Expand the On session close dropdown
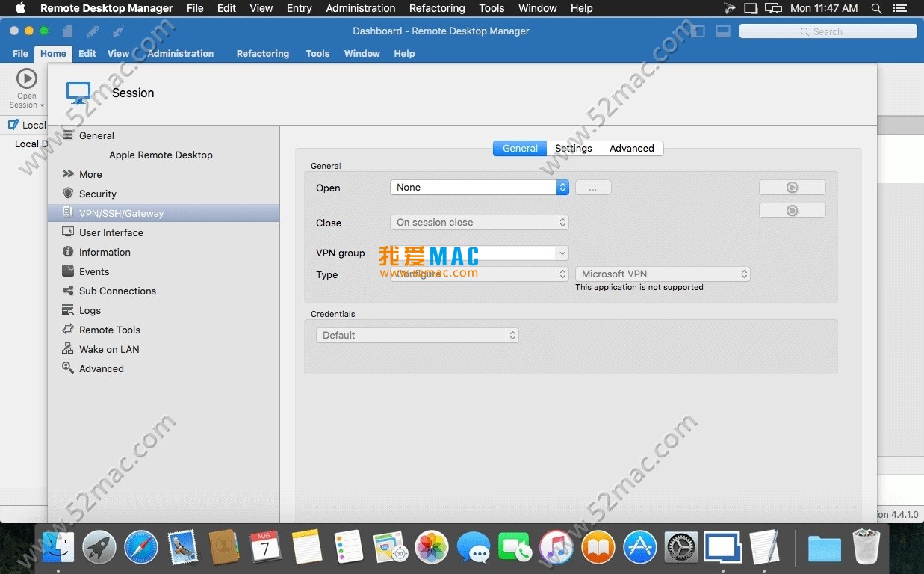 pos(479,223)
